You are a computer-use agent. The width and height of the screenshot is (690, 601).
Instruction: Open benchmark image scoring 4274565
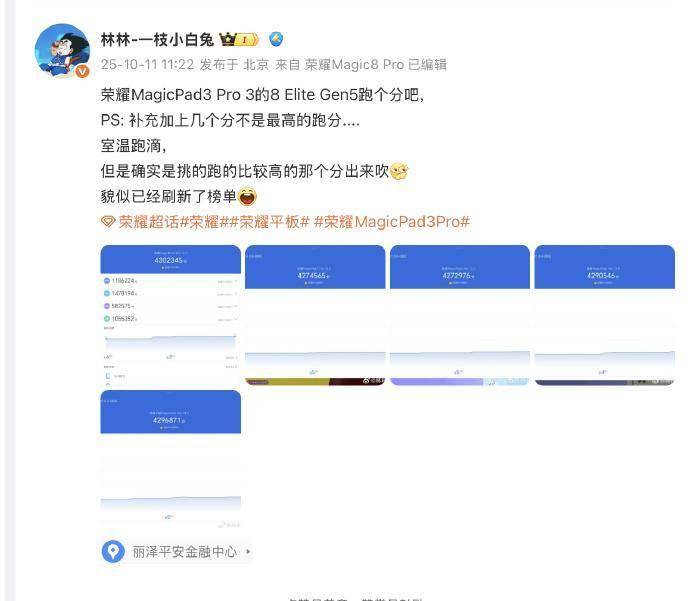click(x=315, y=315)
